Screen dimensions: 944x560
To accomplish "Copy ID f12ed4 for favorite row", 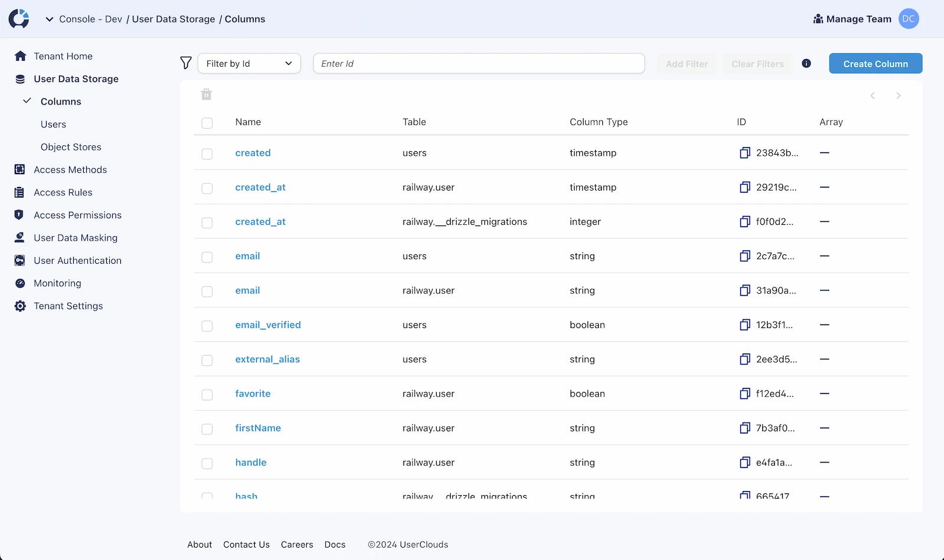I will (x=745, y=394).
